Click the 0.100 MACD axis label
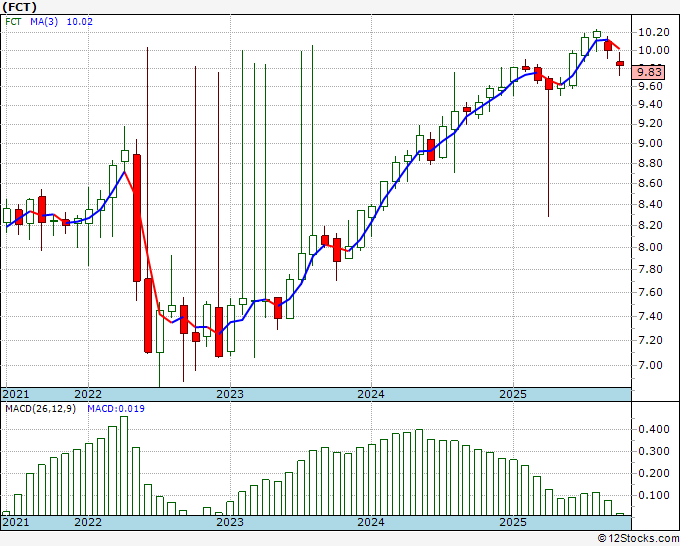Viewport: 680px width, 546px height. (654, 495)
